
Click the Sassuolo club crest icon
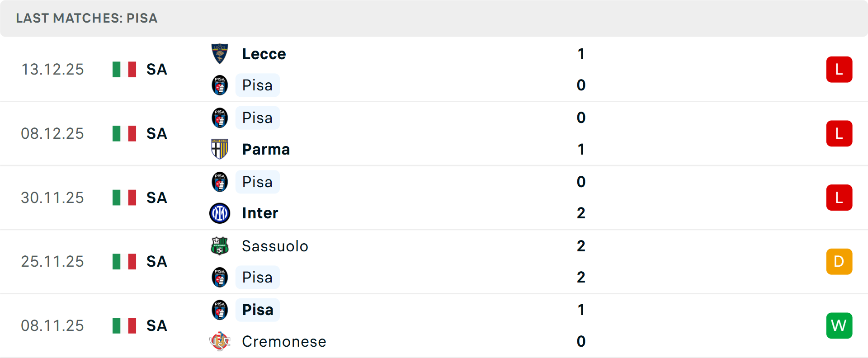220,246
